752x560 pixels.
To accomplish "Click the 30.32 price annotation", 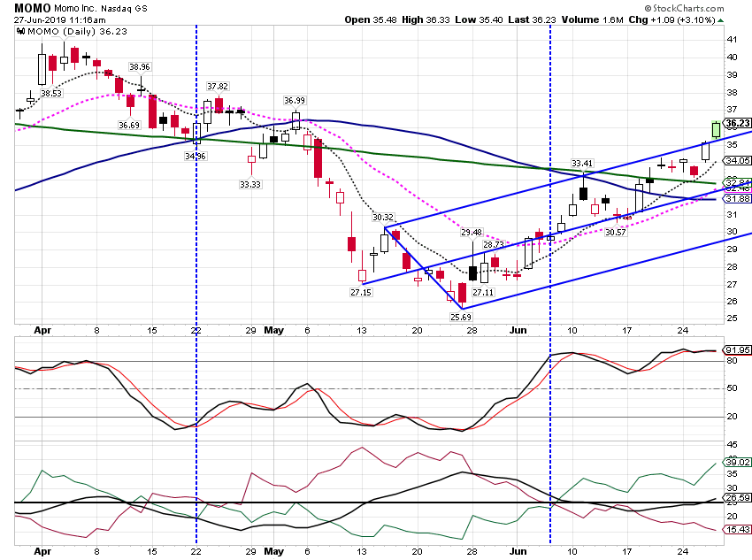I will (x=383, y=218).
